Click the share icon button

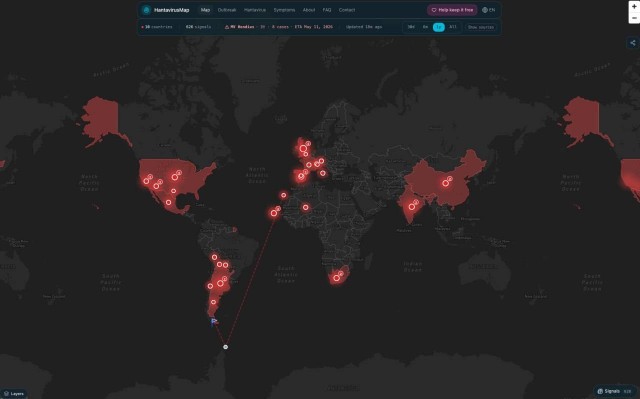tap(633, 43)
